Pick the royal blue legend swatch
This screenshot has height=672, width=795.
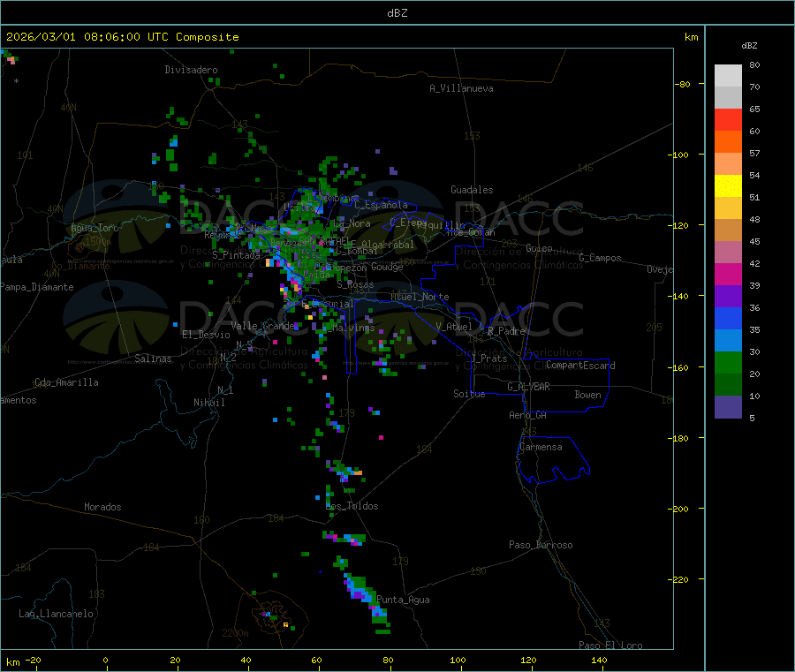click(728, 318)
